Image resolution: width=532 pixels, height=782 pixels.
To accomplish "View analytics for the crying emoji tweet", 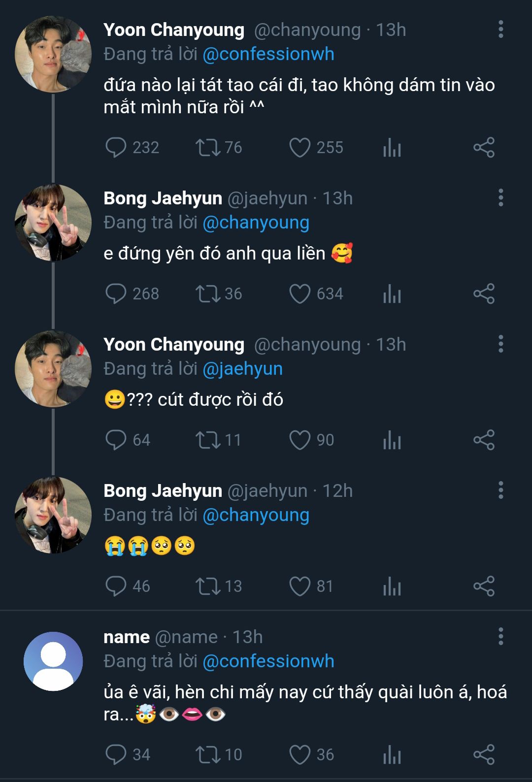I will [392, 586].
